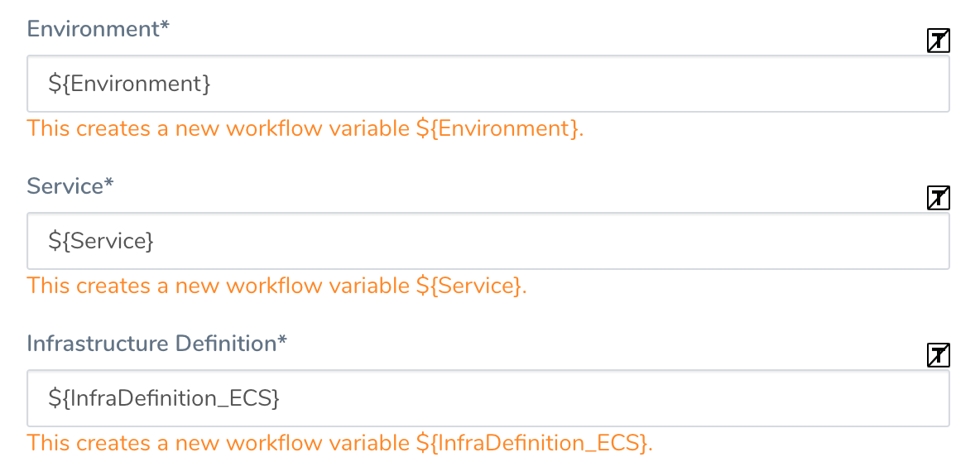
Task: Place cursor on ${Environment} text in field
Action: [x=129, y=84]
